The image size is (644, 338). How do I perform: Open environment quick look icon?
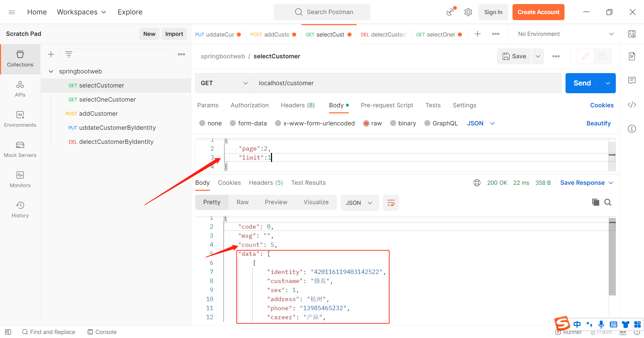pos(632,34)
